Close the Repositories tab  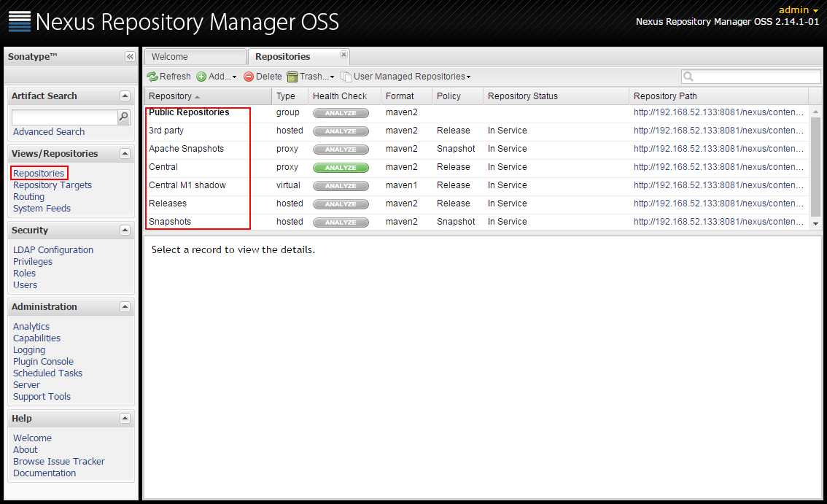point(344,55)
